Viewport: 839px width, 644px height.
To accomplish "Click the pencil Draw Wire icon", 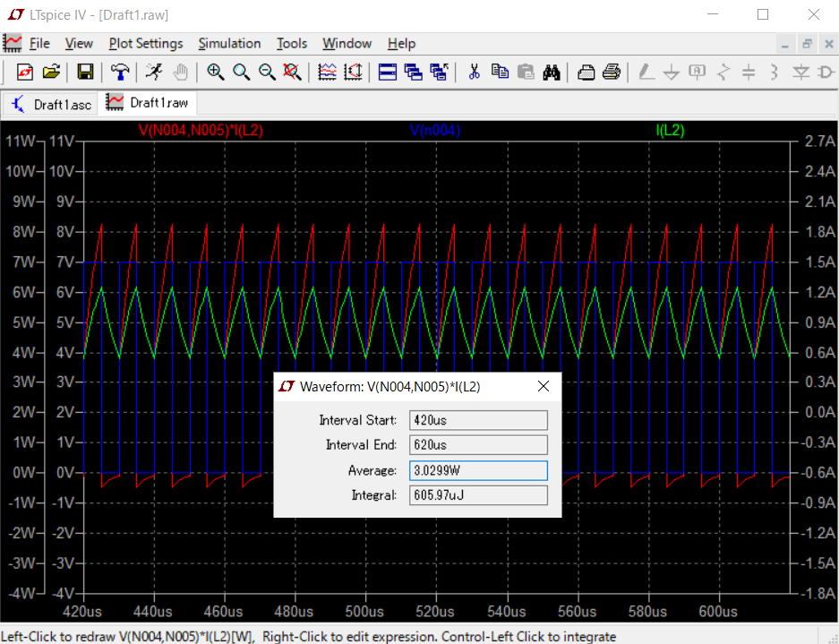I will click(x=646, y=72).
